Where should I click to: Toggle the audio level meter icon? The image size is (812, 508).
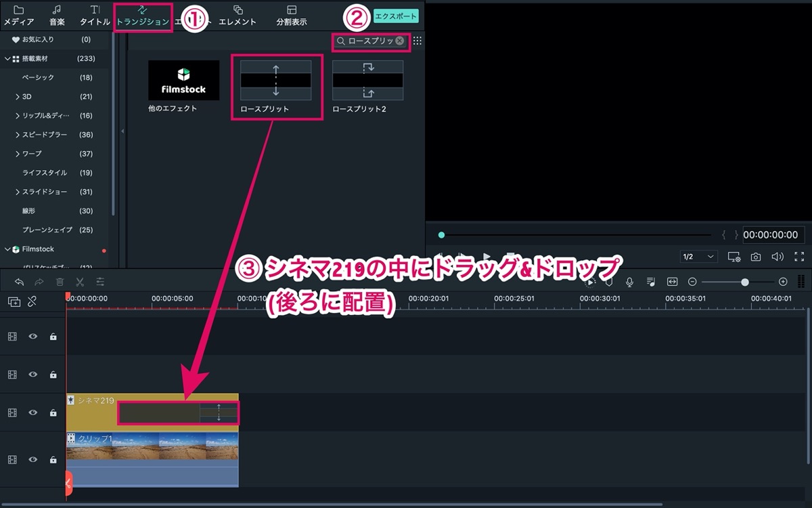(x=800, y=282)
